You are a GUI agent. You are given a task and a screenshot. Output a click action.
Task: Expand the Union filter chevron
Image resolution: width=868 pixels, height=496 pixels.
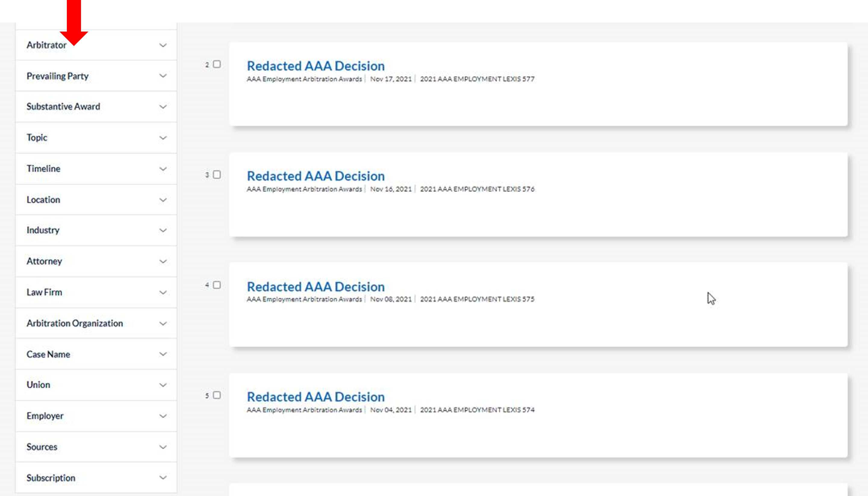tap(163, 385)
